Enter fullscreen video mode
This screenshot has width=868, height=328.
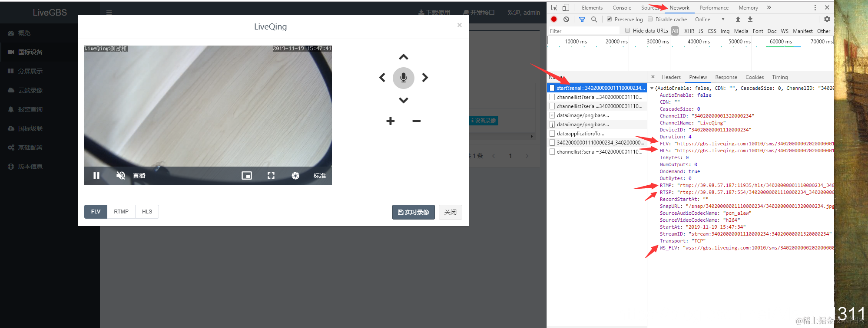pyautogui.click(x=271, y=176)
